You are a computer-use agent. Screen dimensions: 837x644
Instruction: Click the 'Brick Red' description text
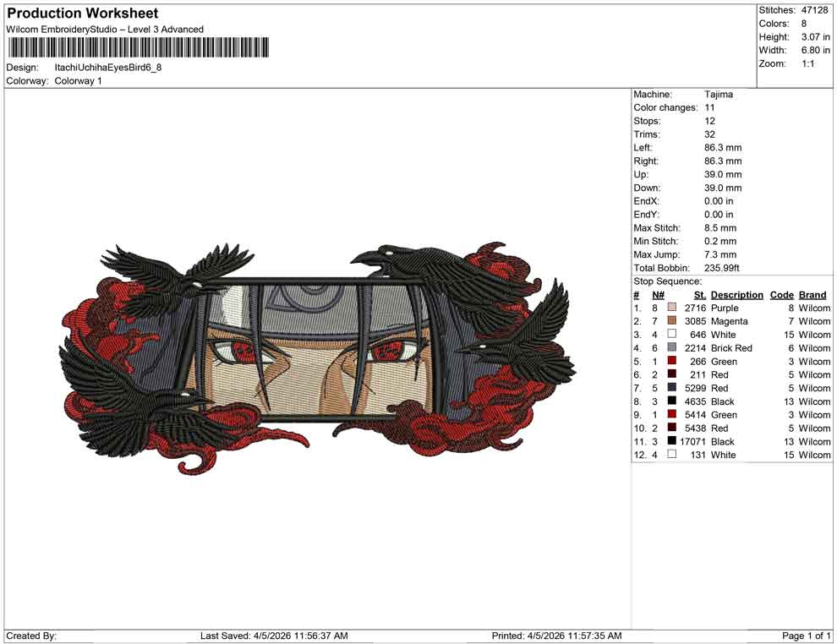click(731, 348)
